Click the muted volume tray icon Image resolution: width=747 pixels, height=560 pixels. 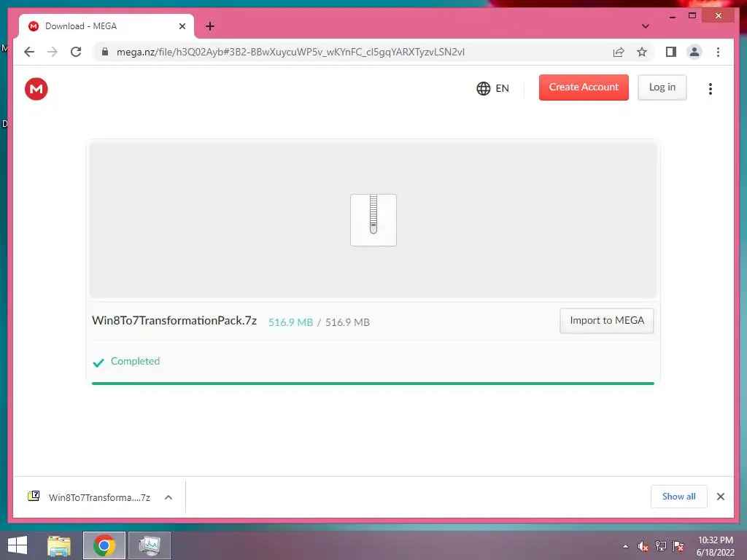point(643,546)
